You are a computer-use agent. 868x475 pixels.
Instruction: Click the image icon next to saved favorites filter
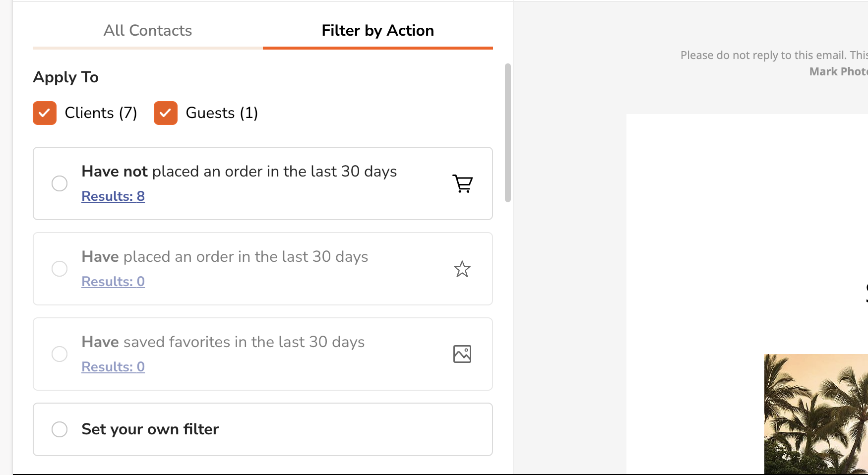(x=462, y=354)
